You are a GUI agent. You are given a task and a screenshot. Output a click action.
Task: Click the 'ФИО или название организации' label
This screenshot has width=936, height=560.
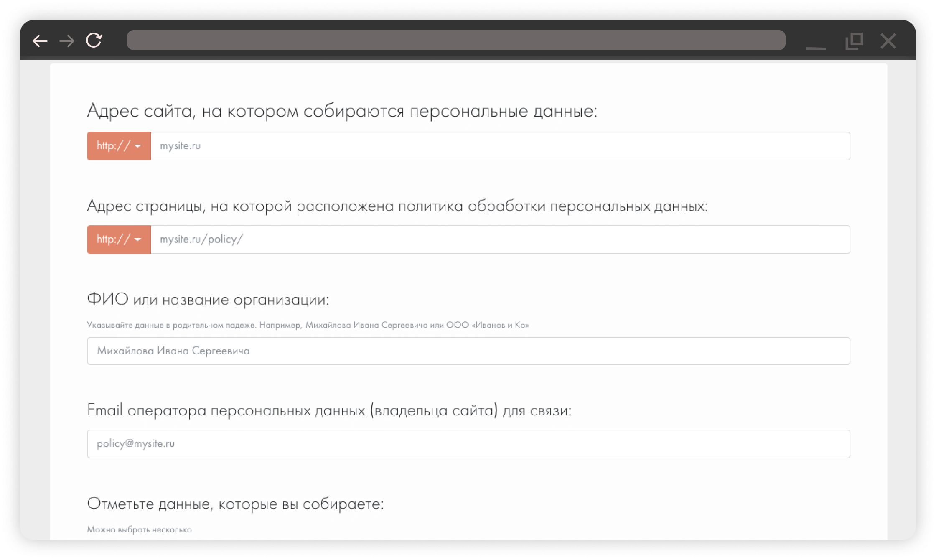(208, 300)
